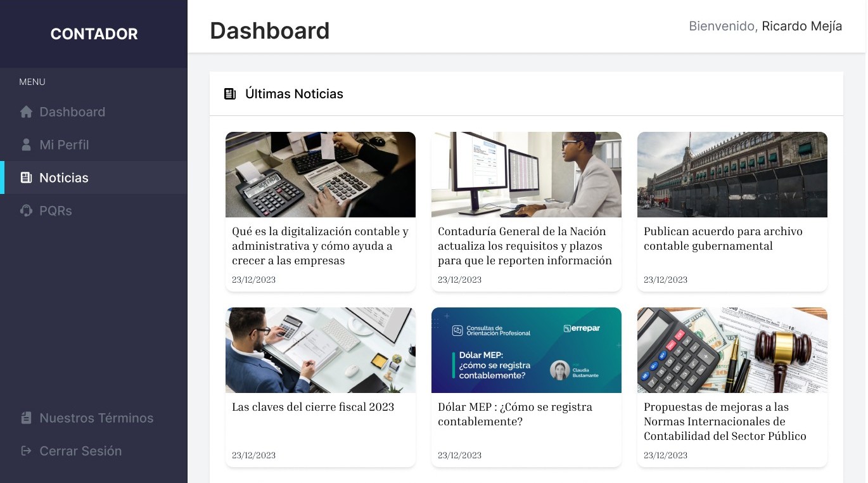Open the Dashboard menu item
The image size is (868, 483).
(x=94, y=112)
